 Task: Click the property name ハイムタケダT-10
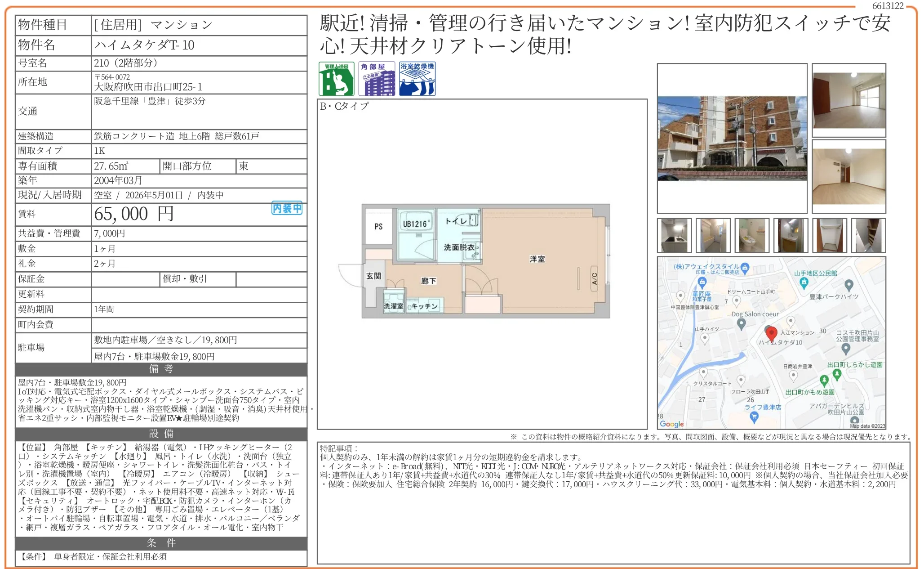click(144, 45)
